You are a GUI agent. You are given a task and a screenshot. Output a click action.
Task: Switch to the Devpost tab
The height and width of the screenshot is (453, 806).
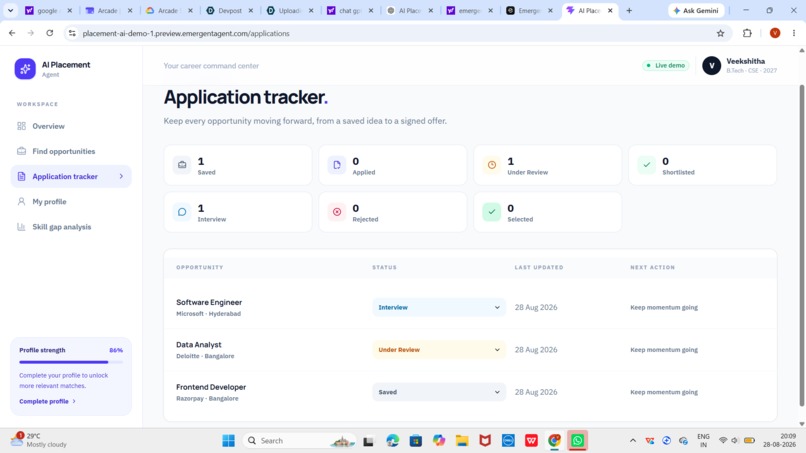click(230, 10)
